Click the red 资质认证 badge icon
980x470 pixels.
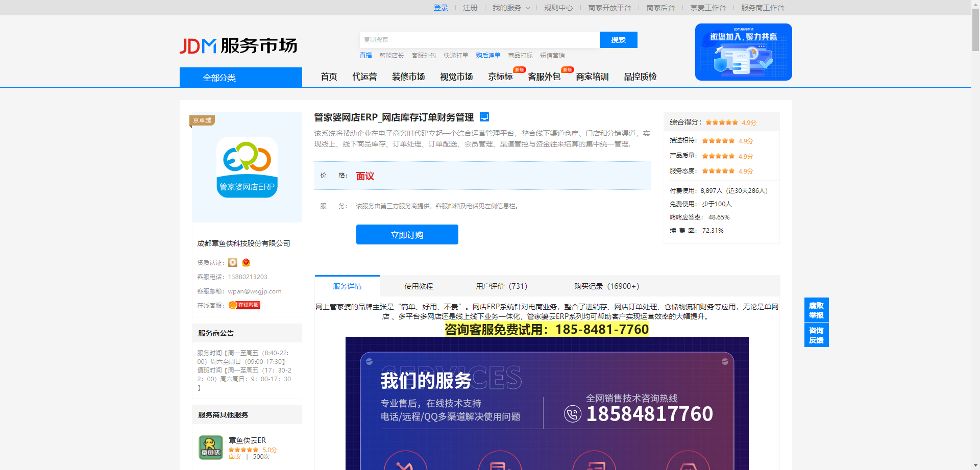tap(246, 262)
